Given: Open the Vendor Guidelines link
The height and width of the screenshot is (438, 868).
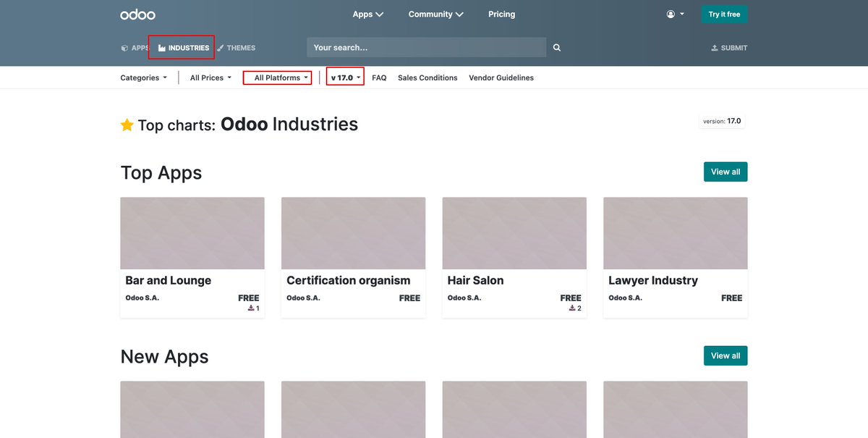Looking at the screenshot, I should [501, 77].
